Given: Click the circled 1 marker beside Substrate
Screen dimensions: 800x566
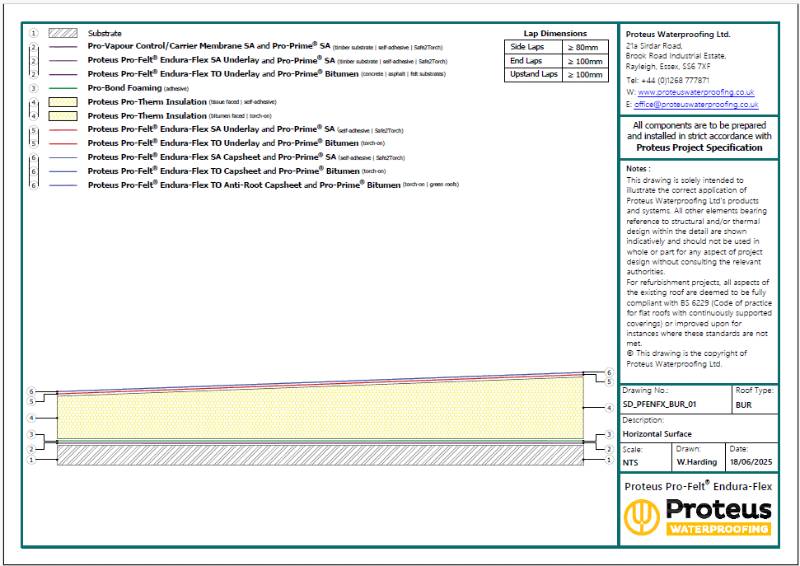Looking at the screenshot, I should click(33, 33).
